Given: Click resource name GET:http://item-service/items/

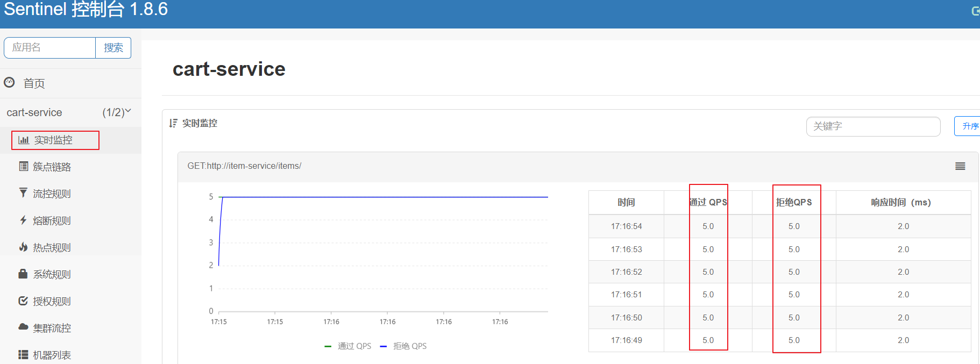Looking at the screenshot, I should tap(244, 166).
